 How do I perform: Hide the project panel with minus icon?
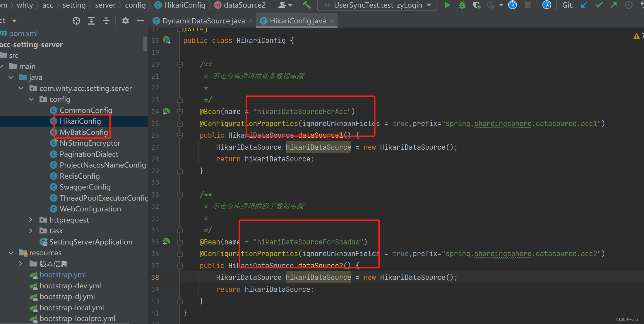click(141, 21)
